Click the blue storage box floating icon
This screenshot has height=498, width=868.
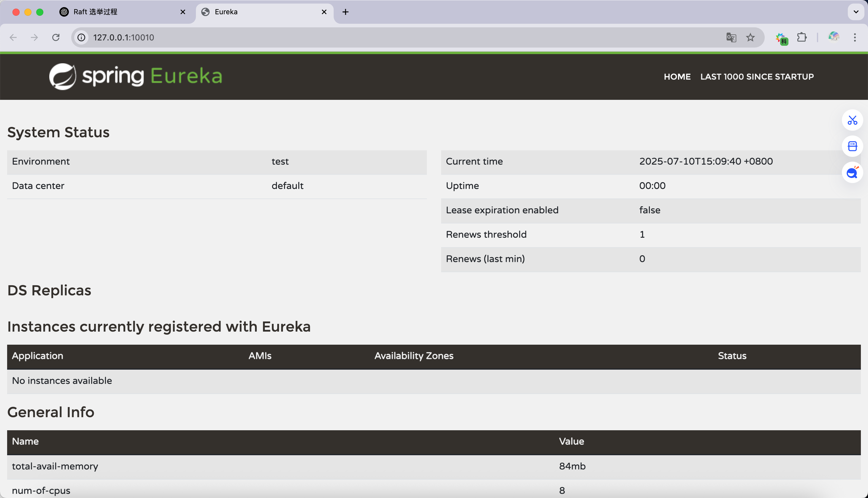[852, 146]
